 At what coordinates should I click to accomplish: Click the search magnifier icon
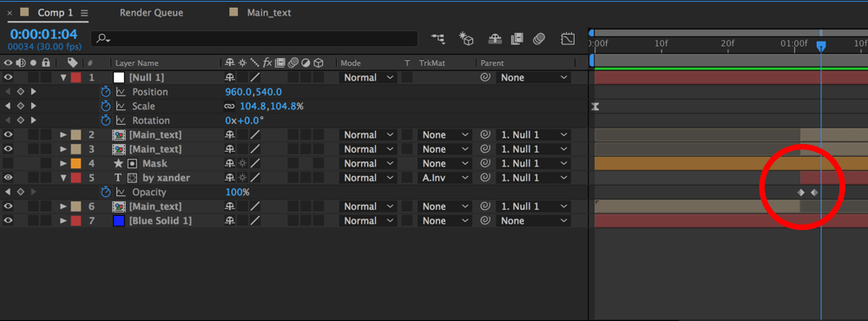coord(103,39)
